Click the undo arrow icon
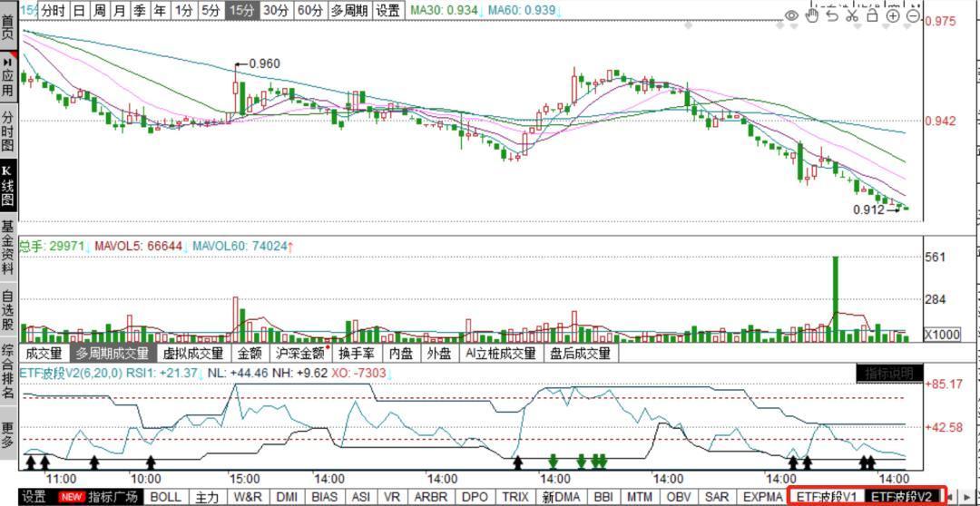Viewport: 980px width, 506px height. [x=832, y=15]
